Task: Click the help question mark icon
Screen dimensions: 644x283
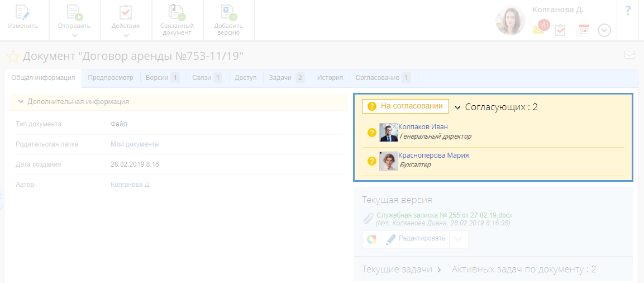Action: coord(628,11)
